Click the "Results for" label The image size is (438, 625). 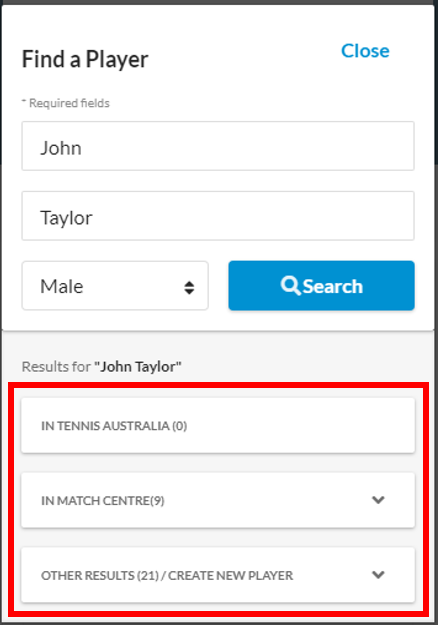click(56, 367)
